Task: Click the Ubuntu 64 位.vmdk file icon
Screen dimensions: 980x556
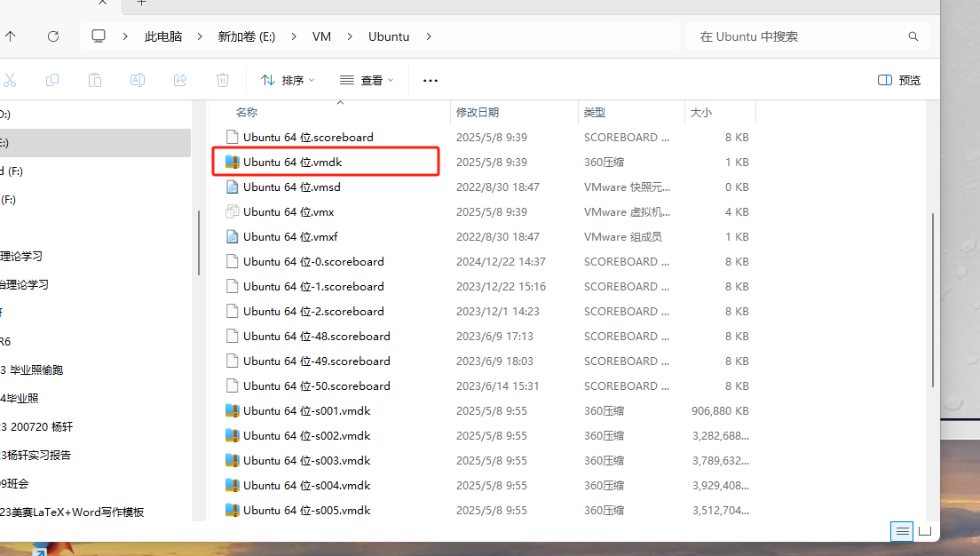Action: click(232, 162)
